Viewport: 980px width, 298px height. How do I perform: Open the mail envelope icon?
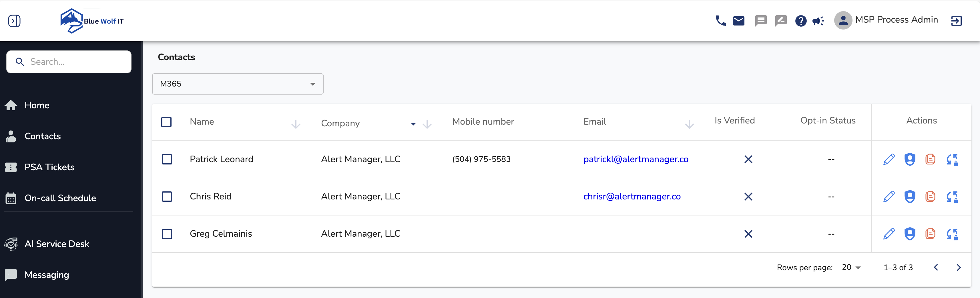738,21
